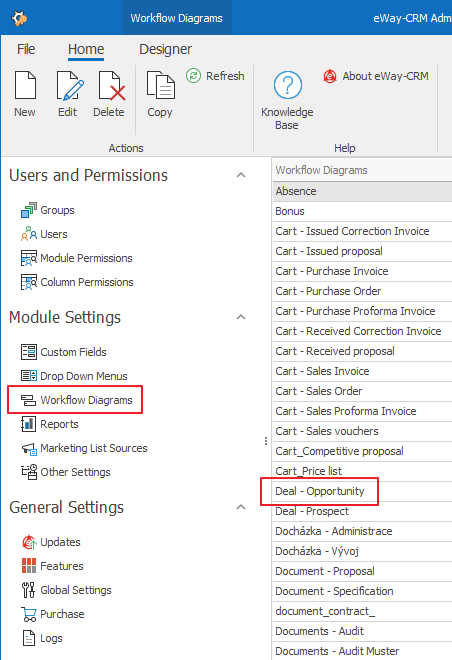Screen dimensions: 452x660
Task: Click the Column Permissions icon
Action: [29, 282]
